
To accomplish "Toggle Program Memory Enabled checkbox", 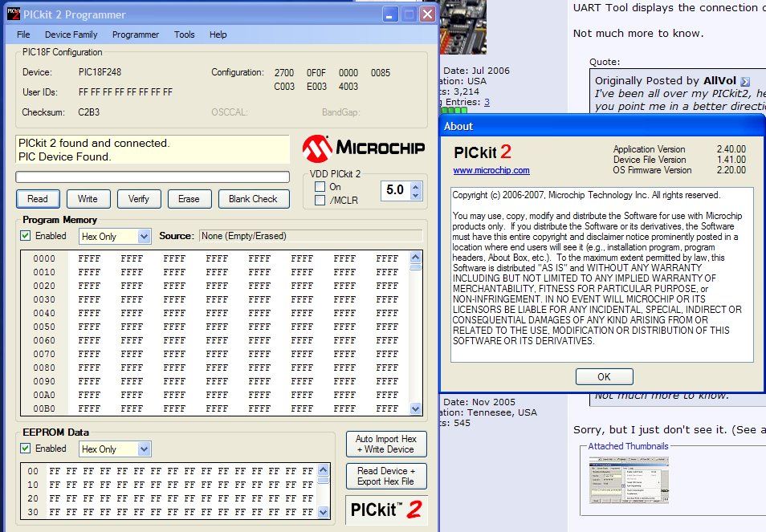I will pos(26,236).
